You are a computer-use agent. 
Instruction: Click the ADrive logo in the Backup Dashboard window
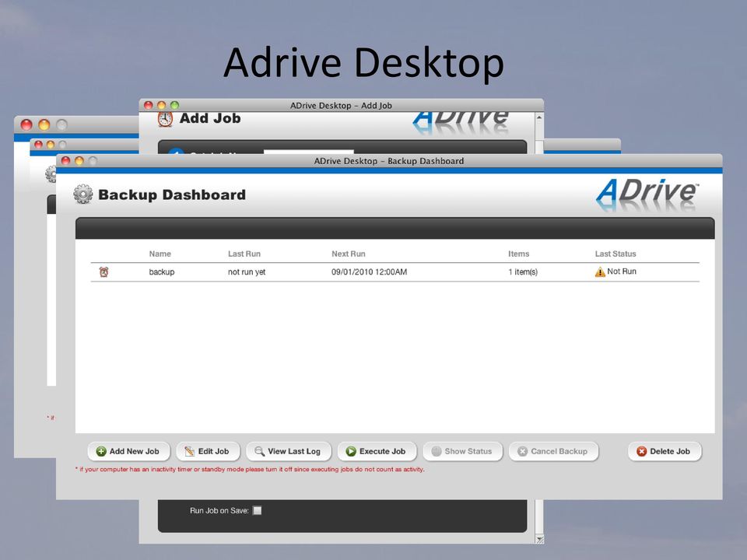pyautogui.click(x=647, y=194)
